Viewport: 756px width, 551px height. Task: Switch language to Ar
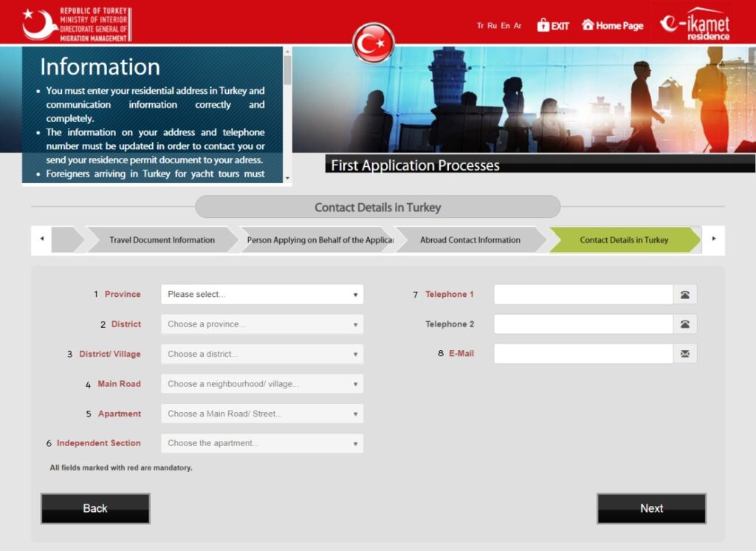tap(518, 26)
